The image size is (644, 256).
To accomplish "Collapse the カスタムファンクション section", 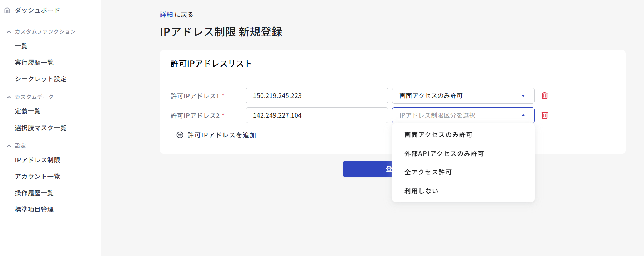I will coord(9,32).
